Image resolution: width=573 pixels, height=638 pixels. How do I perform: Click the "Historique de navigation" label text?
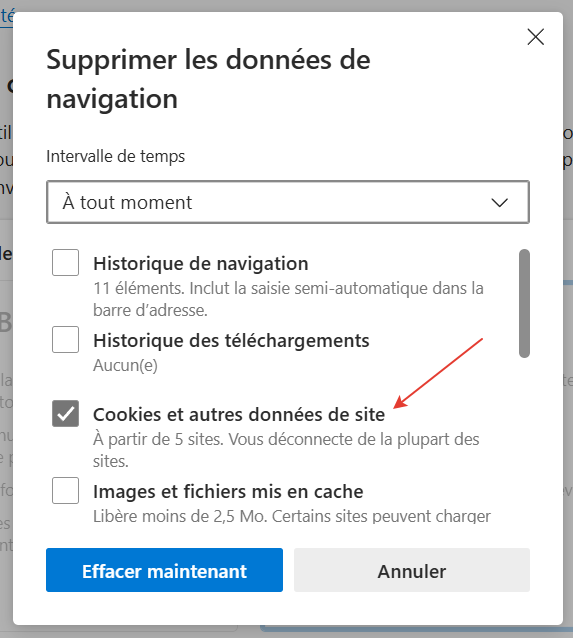(x=201, y=264)
